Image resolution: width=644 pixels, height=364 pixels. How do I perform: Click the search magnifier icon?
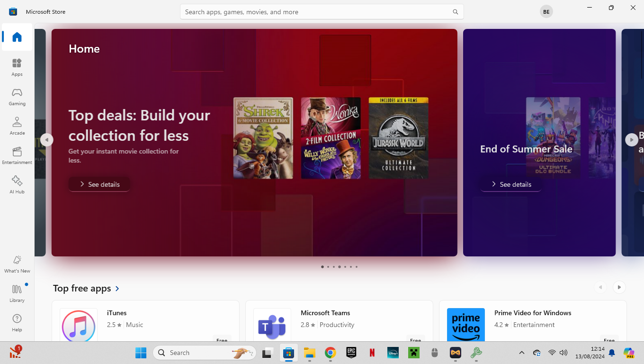pyautogui.click(x=455, y=12)
